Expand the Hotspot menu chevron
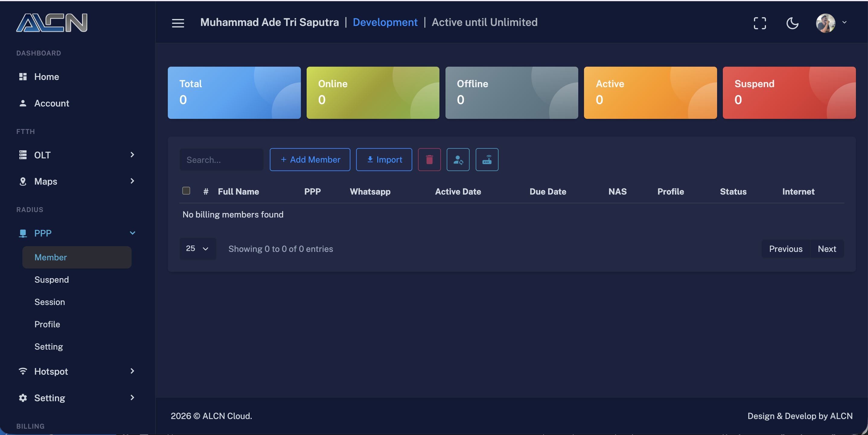 click(x=132, y=371)
